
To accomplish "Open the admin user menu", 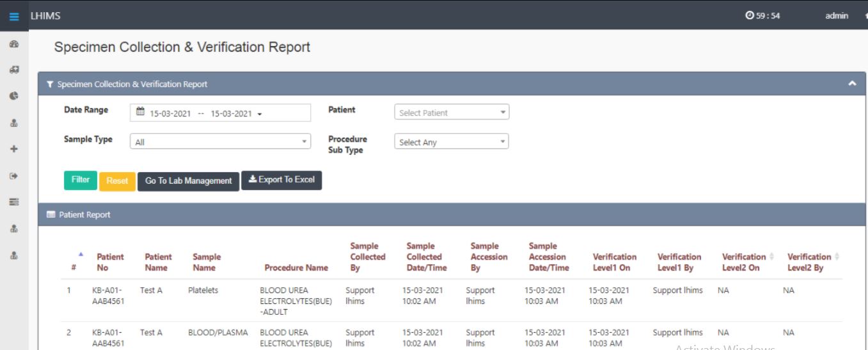I will 836,16.
